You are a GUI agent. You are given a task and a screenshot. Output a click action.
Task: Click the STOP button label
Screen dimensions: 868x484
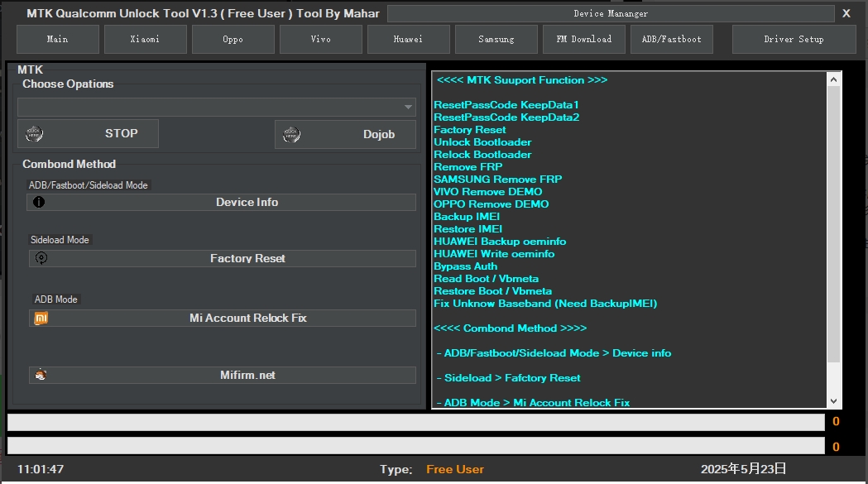point(122,133)
